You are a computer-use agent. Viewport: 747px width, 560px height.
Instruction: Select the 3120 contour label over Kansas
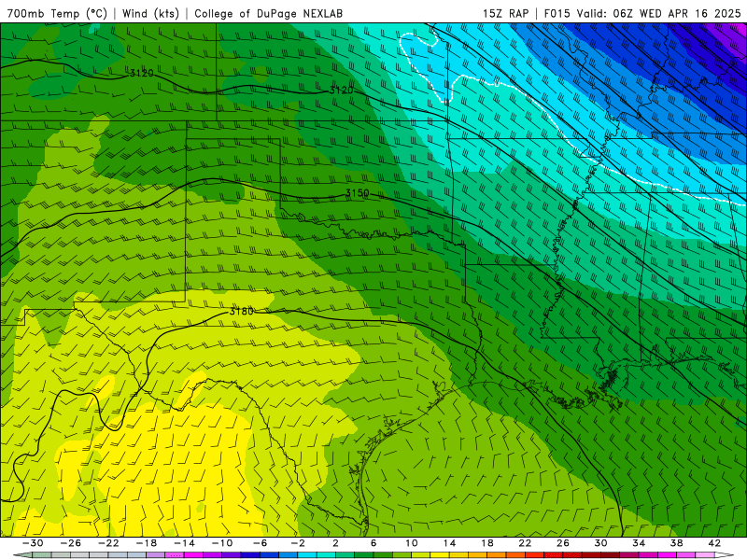341,90
